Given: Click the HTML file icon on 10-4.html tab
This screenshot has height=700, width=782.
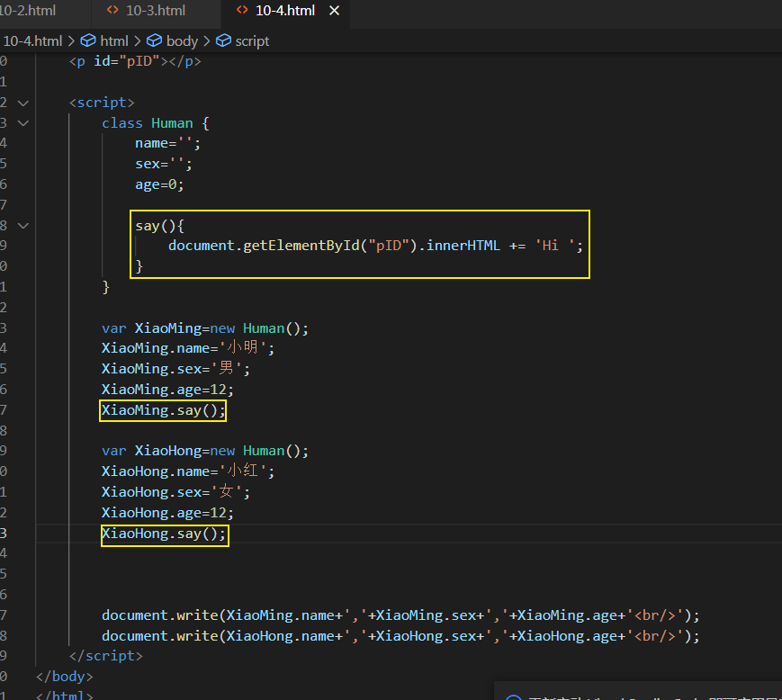Looking at the screenshot, I should 242,10.
